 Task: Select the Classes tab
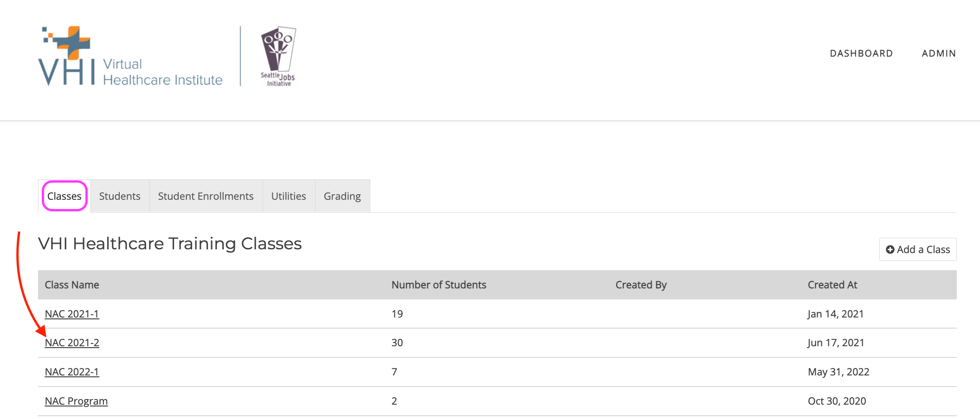(64, 196)
